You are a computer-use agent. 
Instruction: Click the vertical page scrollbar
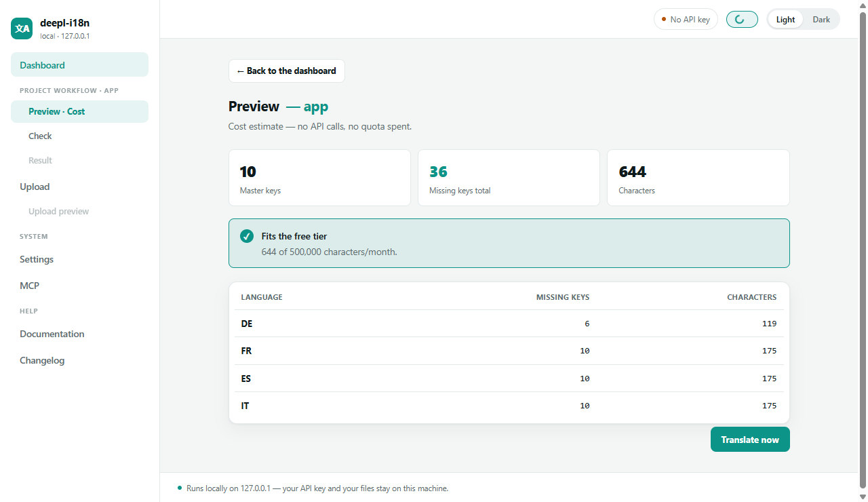point(863,251)
